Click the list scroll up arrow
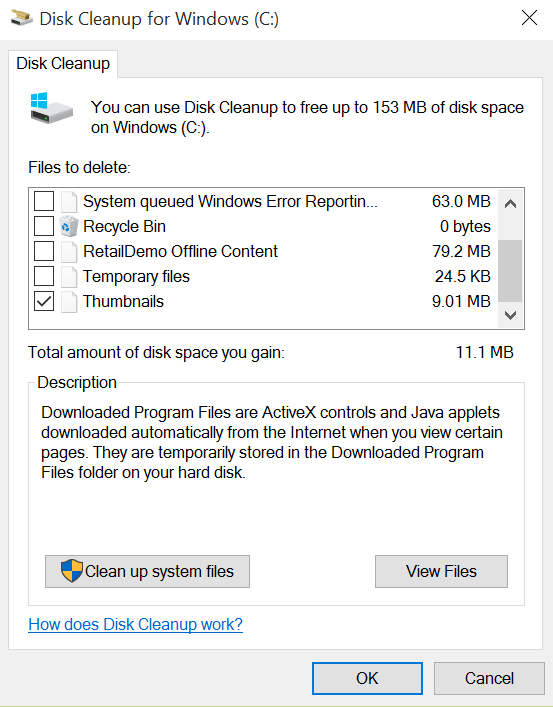 click(x=510, y=204)
